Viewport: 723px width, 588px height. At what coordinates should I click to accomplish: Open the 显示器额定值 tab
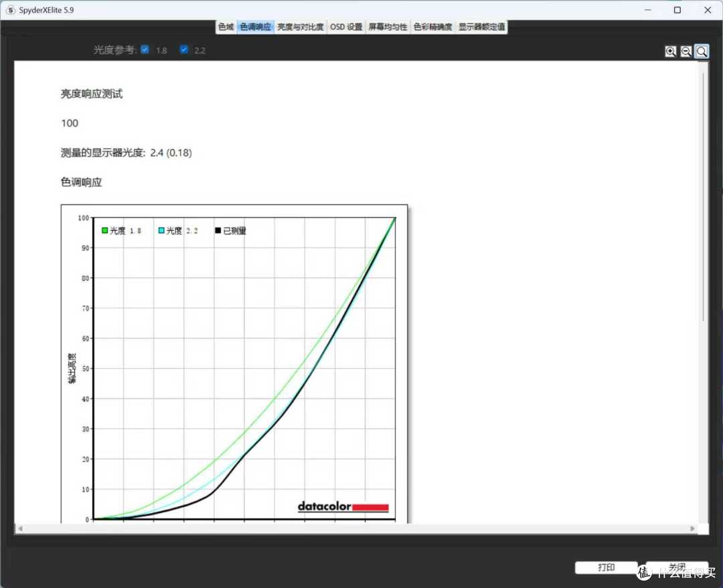[x=481, y=27]
